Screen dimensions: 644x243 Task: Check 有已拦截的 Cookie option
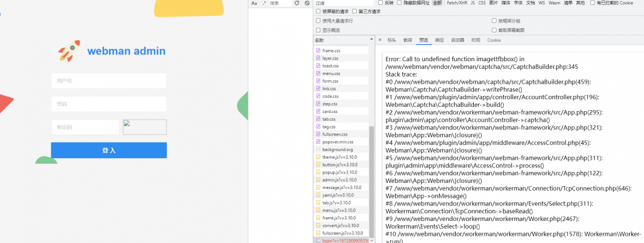(x=592, y=2)
